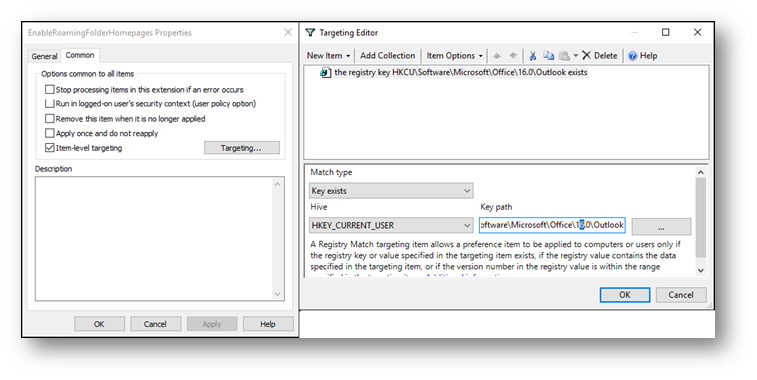Click the Copy icon in Targeting Editor toolbar
This screenshot has height=380, width=757.
548,56
